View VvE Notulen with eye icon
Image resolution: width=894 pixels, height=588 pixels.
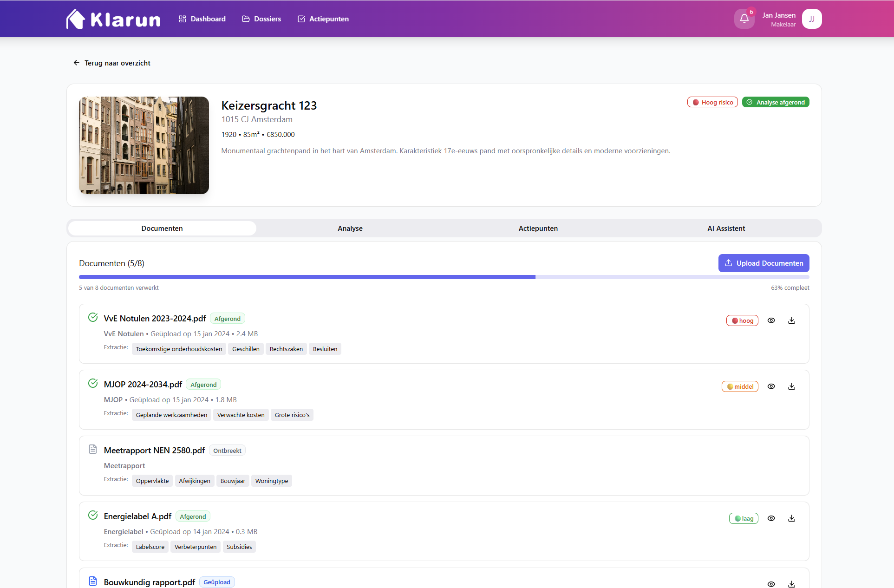pos(771,320)
